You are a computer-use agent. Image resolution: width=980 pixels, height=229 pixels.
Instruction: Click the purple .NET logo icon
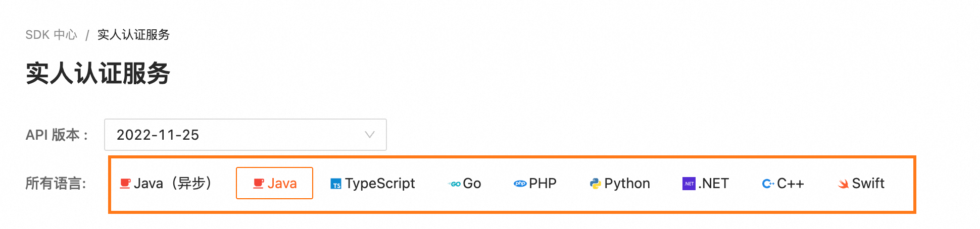pos(689,184)
